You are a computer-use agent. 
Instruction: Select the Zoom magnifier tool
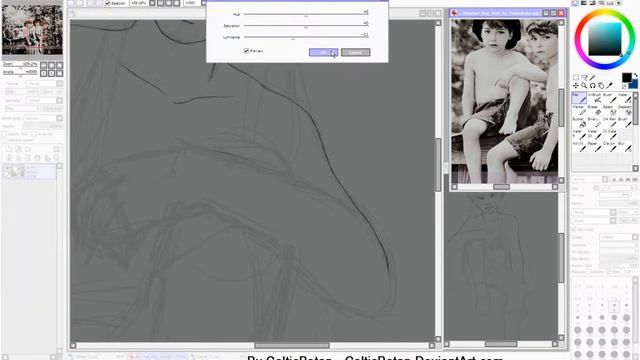tap(584, 86)
